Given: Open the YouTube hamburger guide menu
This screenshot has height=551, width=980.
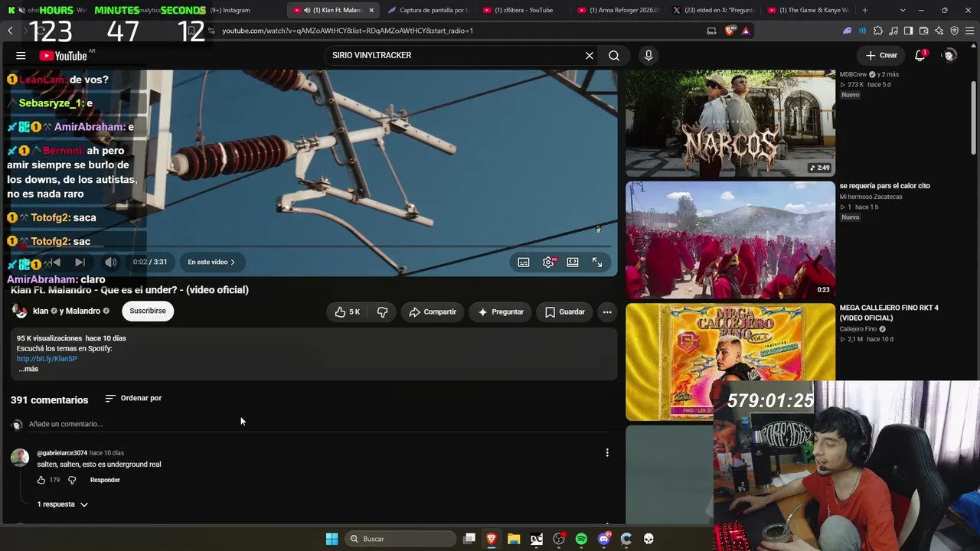Looking at the screenshot, I should point(21,55).
